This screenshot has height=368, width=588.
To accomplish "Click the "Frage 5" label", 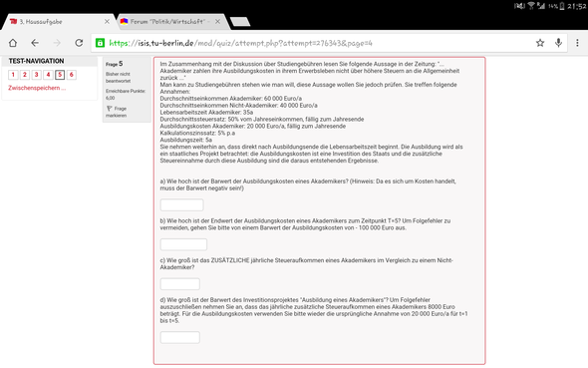I will [114, 64].
